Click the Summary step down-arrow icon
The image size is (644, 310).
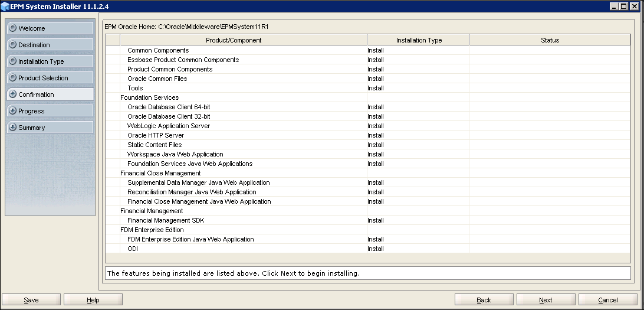click(13, 128)
